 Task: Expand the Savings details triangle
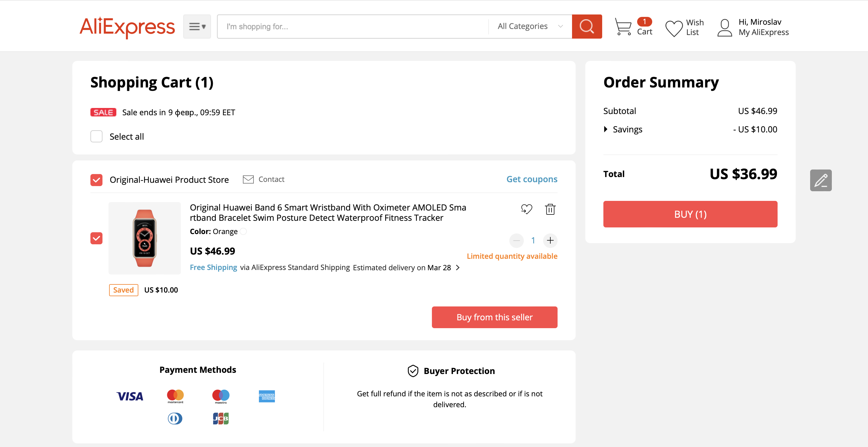(605, 129)
